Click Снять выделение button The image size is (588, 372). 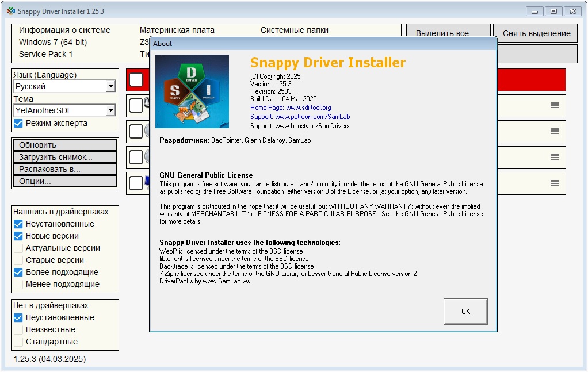pyautogui.click(x=535, y=33)
